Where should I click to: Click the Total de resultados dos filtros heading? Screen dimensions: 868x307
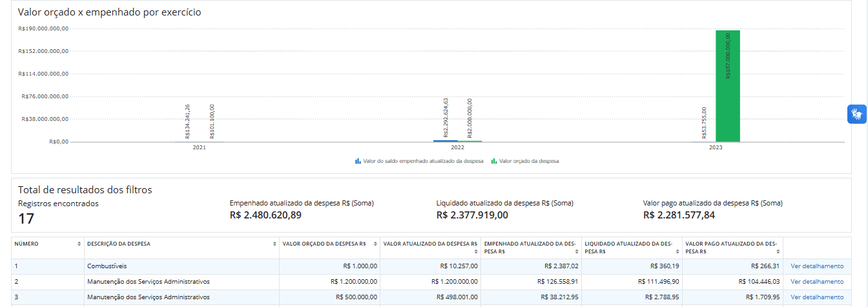pyautogui.click(x=85, y=190)
